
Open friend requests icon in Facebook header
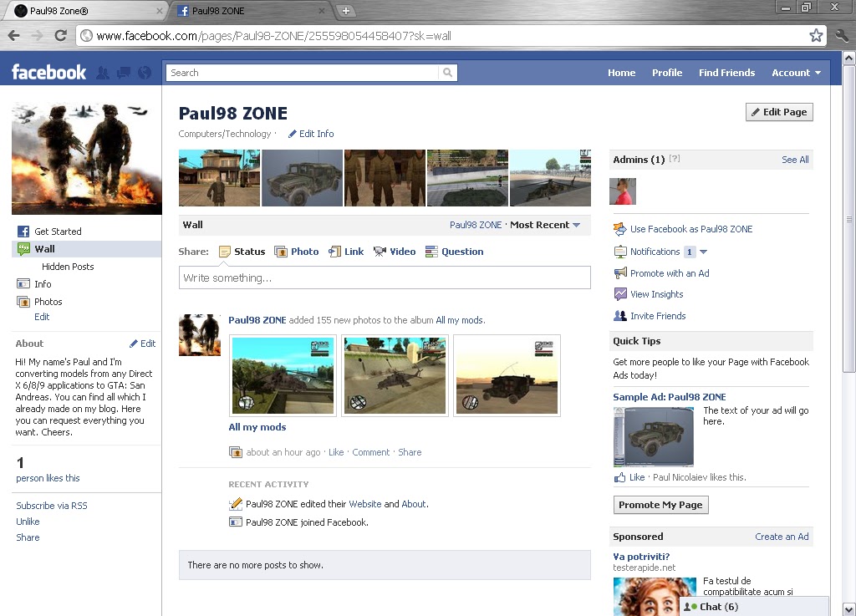point(103,73)
